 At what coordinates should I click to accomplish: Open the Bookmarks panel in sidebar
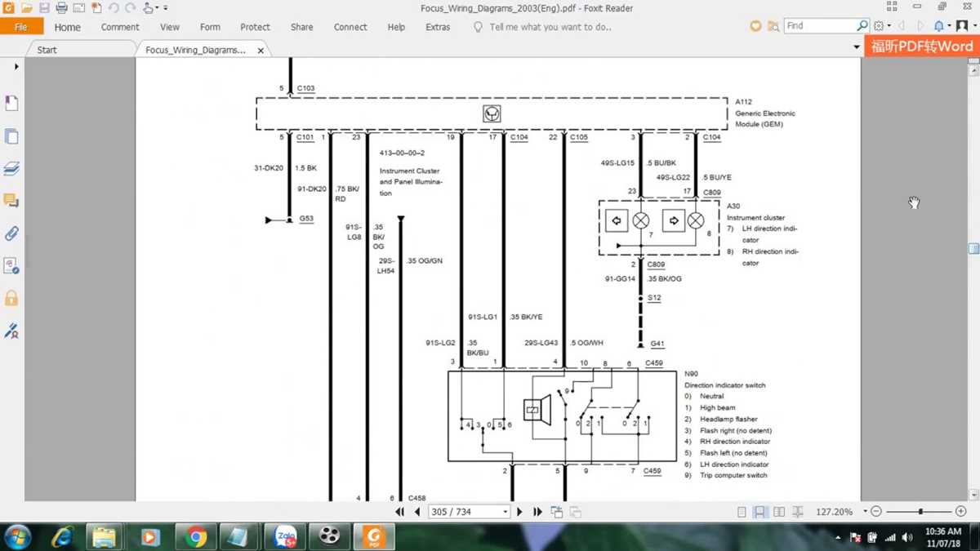click(11, 104)
